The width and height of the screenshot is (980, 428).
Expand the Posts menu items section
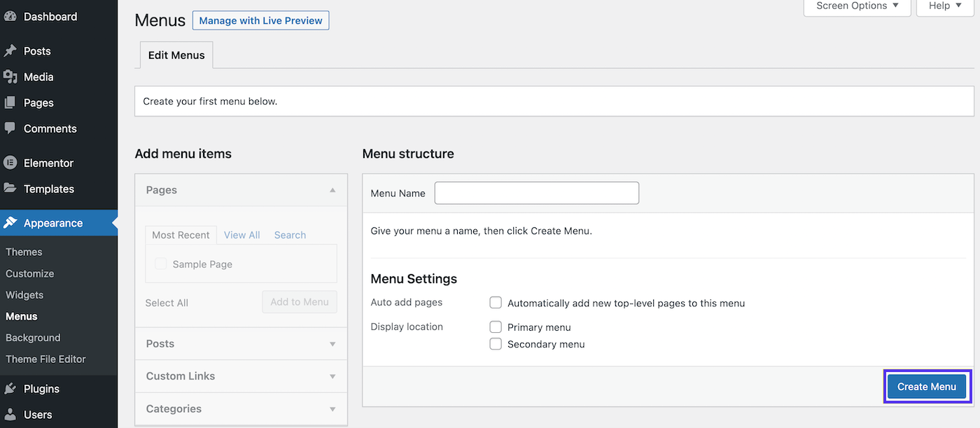tap(332, 344)
